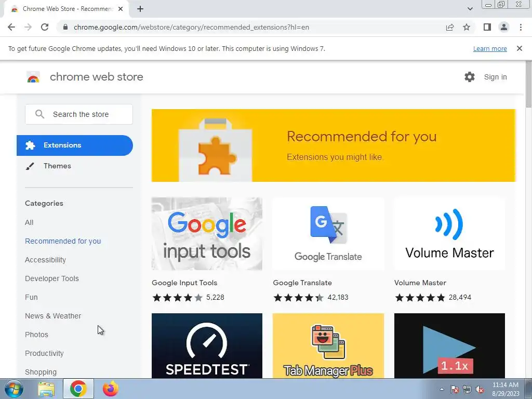Open the Chrome profile avatar menu
The image size is (532, 399).
click(504, 27)
